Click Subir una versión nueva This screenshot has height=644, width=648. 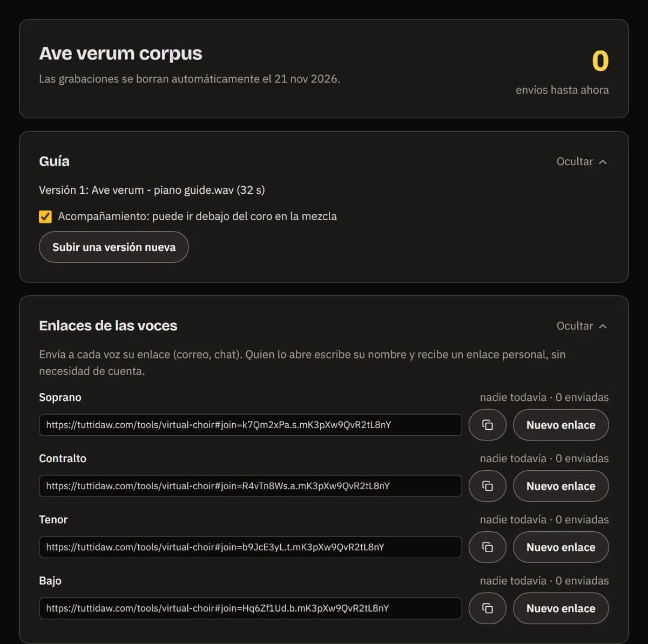pyautogui.click(x=114, y=247)
